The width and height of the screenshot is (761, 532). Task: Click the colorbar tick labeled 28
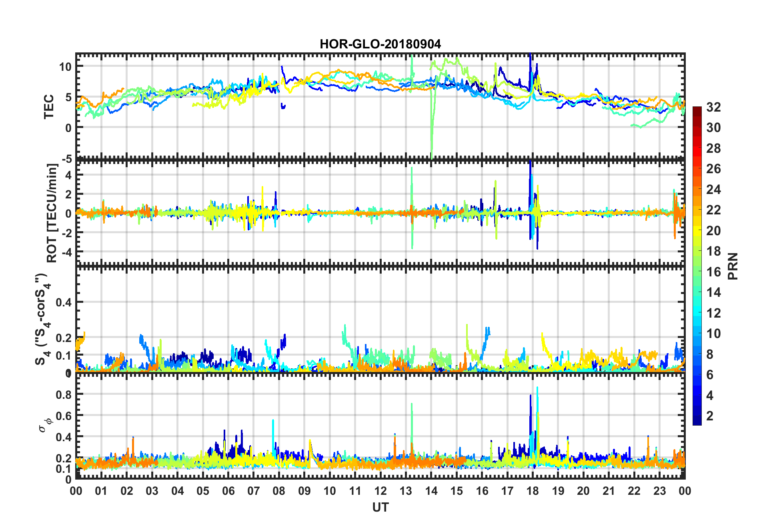coord(714,148)
